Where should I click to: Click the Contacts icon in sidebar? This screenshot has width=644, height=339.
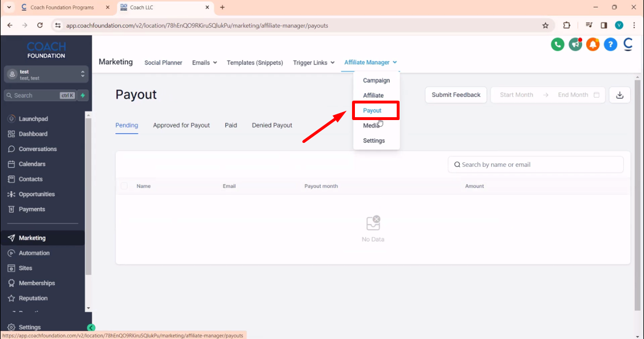11,179
